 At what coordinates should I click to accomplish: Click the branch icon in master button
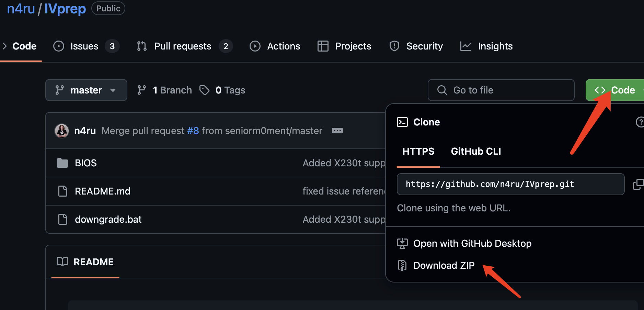pos(59,90)
